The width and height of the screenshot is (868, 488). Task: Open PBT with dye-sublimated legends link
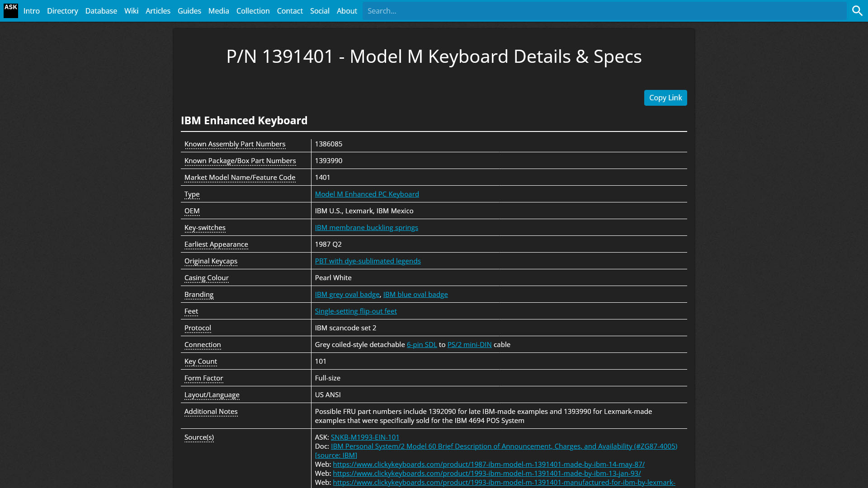tap(368, 261)
